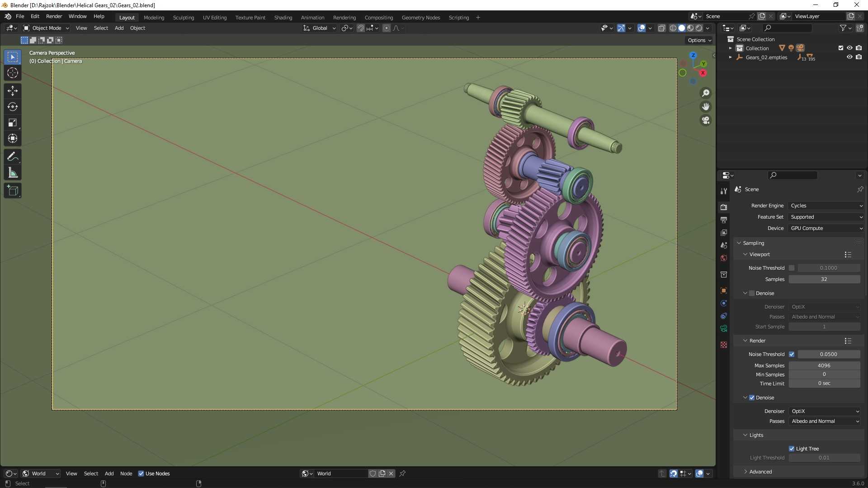Screen dimensions: 868x488
Task: Click the pan hand navigation gizmo
Action: 706,107
